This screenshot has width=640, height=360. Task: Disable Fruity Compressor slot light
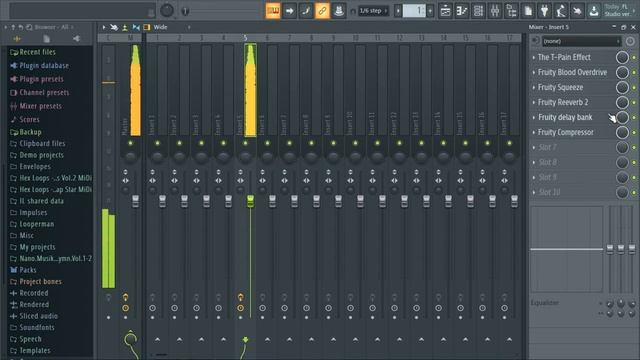click(634, 133)
